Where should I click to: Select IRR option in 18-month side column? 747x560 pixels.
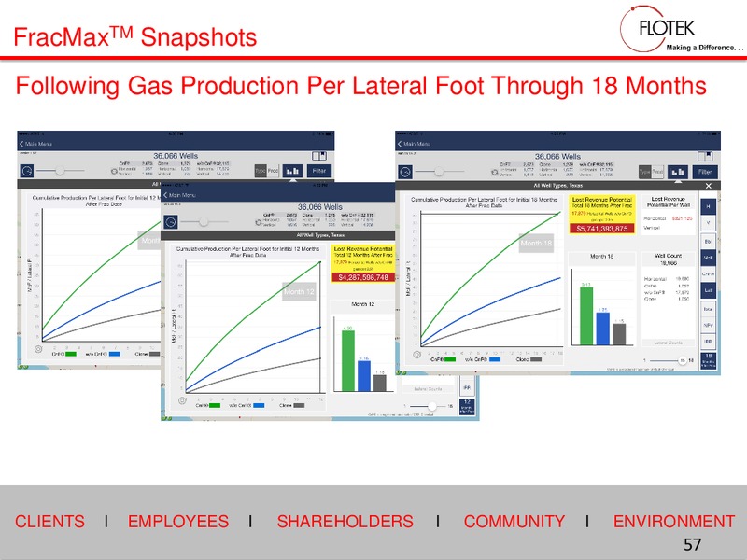[x=708, y=342]
